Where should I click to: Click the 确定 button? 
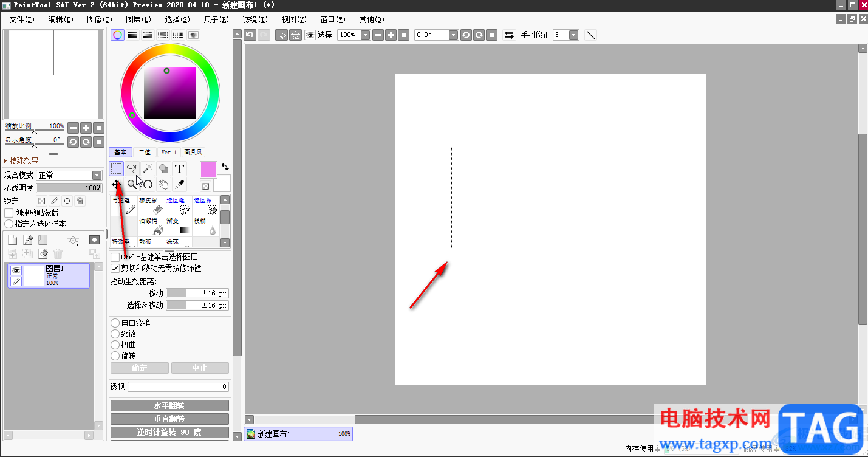click(x=140, y=368)
